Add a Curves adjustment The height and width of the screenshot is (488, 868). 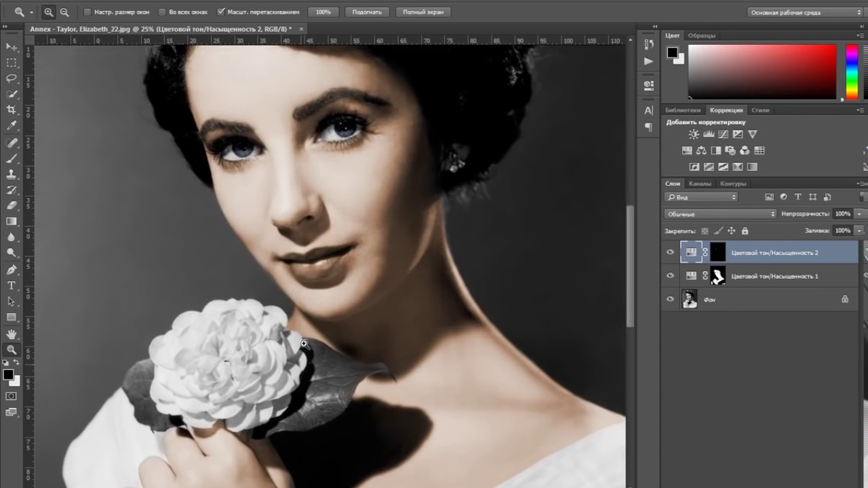[x=723, y=134]
